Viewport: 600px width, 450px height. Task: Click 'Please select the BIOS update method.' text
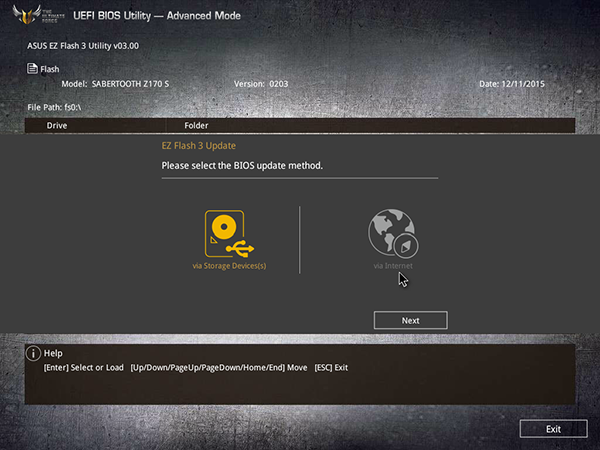click(242, 166)
